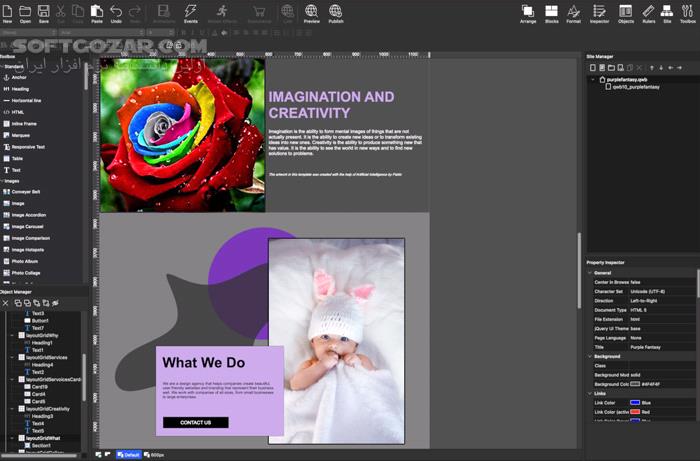
Task: Collapse the Images toolbox category
Action: point(2,182)
